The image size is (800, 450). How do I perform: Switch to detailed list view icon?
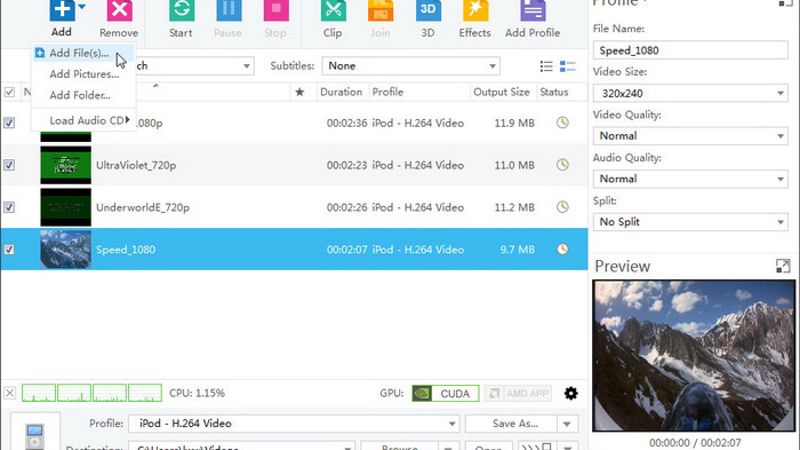(x=567, y=66)
